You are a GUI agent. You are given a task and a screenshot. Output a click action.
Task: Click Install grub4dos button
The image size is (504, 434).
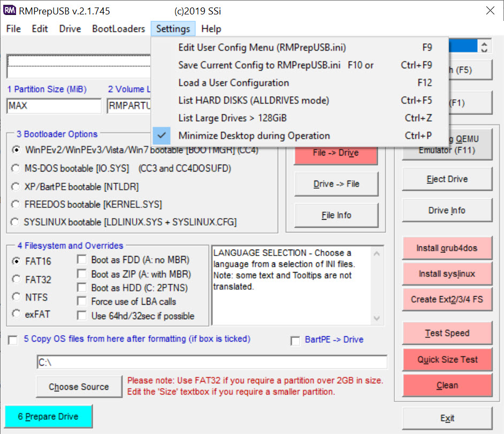(447, 248)
